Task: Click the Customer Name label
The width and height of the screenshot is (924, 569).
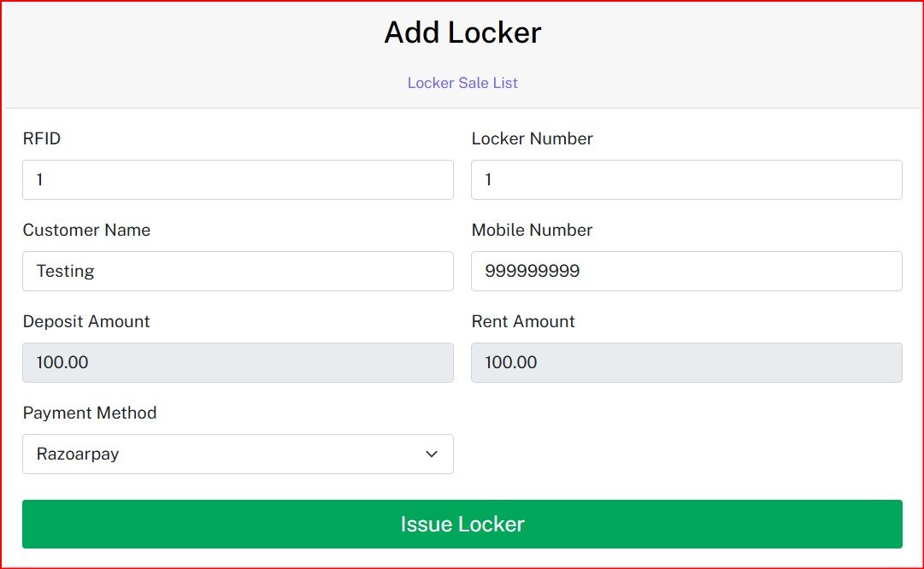Action: (86, 230)
